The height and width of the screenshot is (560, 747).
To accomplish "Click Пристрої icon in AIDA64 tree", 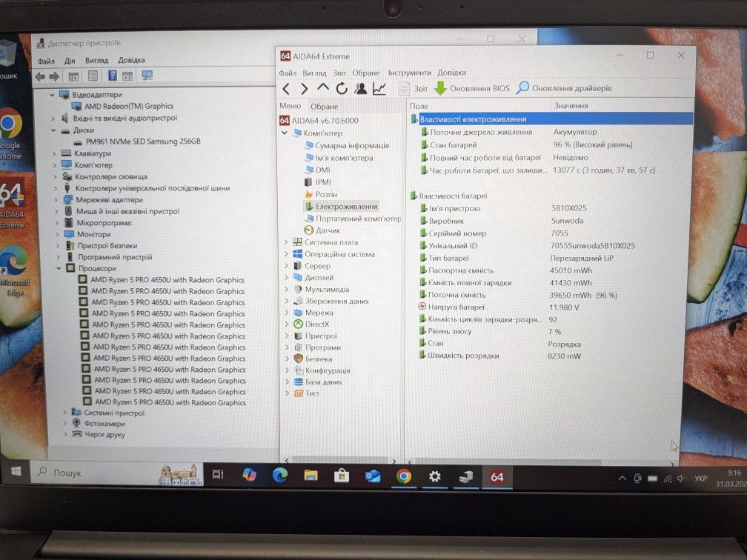I will tap(298, 336).
